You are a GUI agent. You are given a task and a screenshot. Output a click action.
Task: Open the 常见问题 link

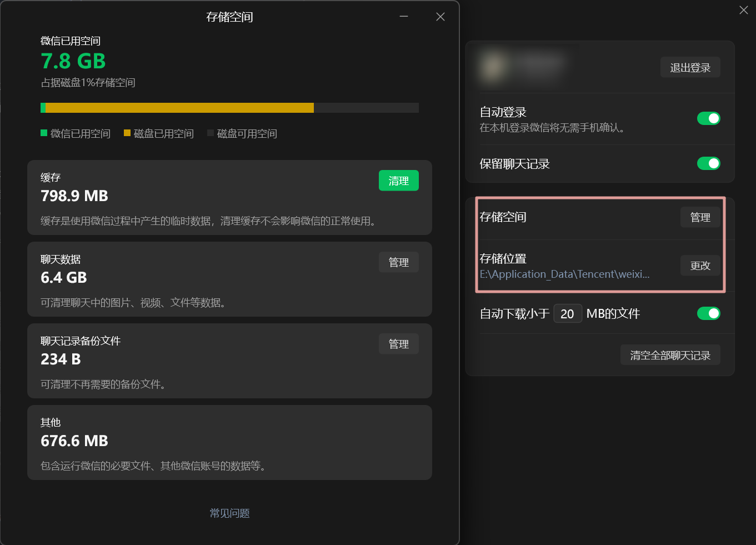point(229,513)
